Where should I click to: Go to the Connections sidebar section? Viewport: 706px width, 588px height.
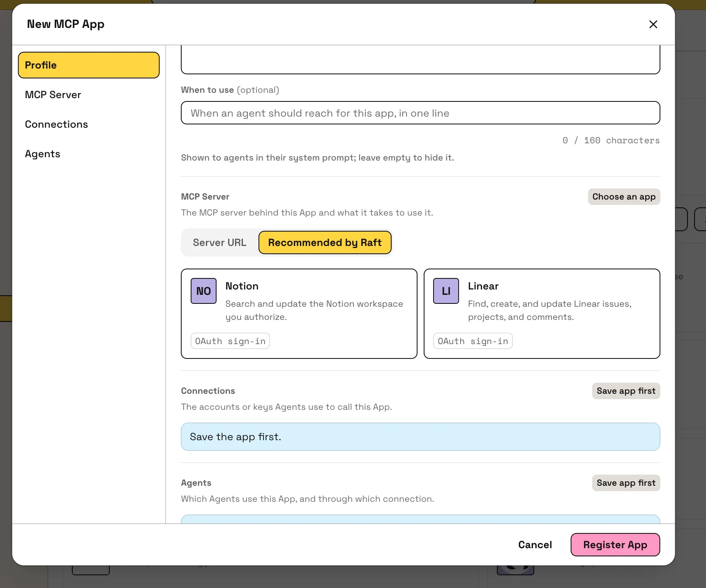coord(89,124)
